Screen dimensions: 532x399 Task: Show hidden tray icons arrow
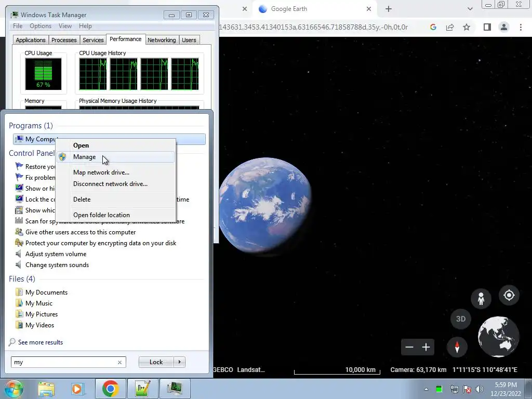pyautogui.click(x=426, y=389)
